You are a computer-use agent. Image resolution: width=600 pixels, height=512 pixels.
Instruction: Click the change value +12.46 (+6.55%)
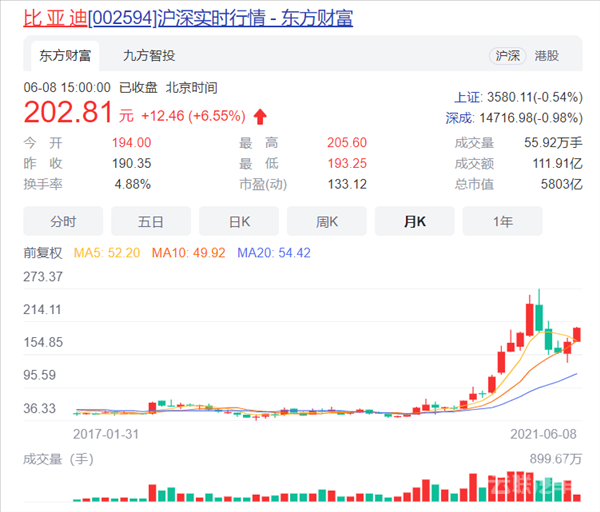(193, 116)
